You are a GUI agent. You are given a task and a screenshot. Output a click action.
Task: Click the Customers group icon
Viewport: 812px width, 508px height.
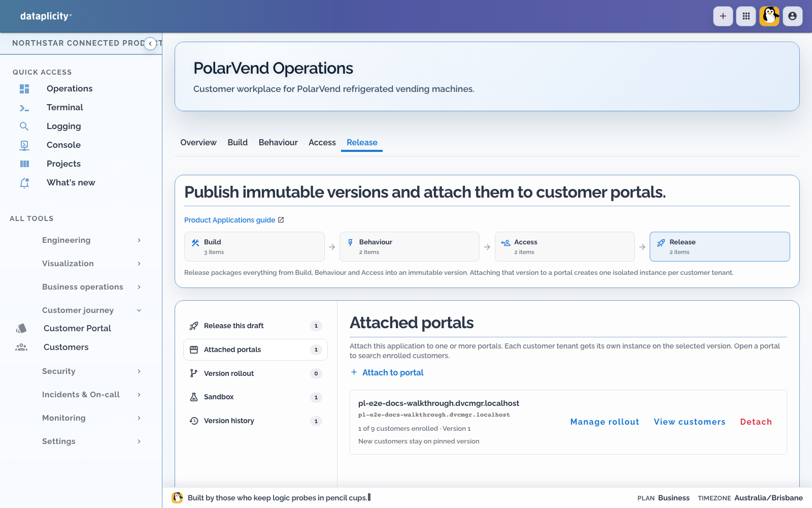pos(21,347)
